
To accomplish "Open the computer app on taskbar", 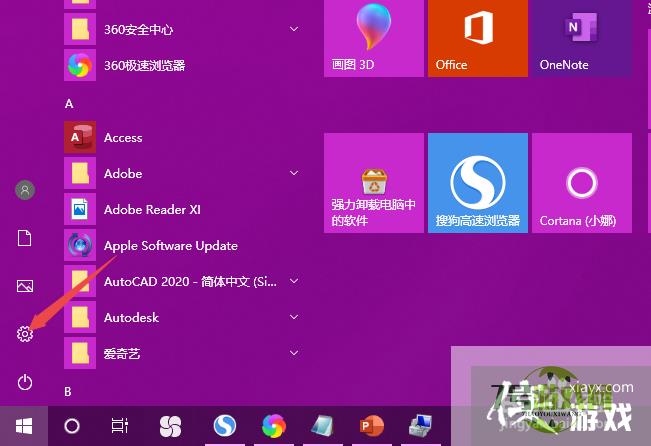I will pos(420,426).
